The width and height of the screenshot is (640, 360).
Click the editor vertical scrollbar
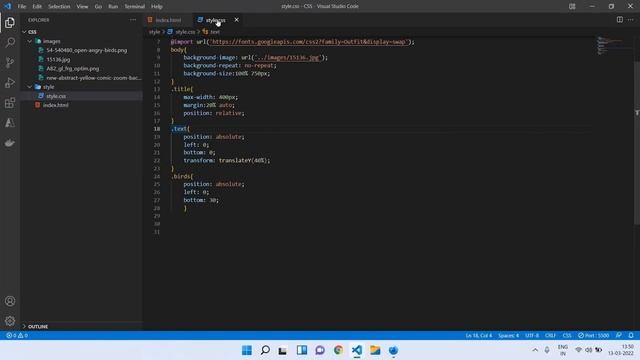point(637,142)
